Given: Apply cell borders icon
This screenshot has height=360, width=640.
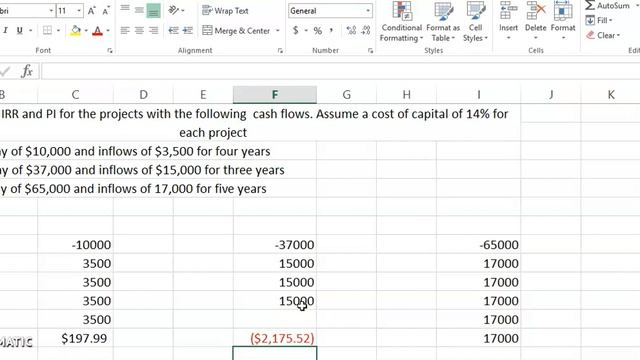Looking at the screenshot, I should pyautogui.click(x=47, y=30).
